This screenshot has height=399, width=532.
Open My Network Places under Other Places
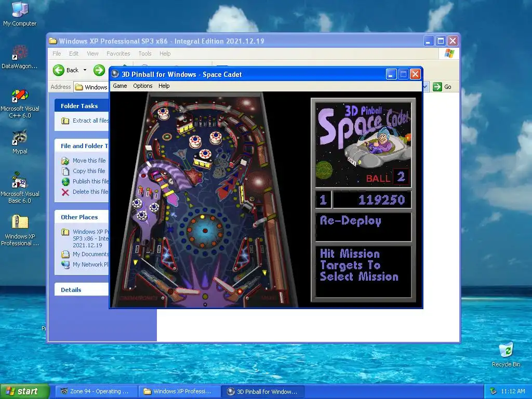point(90,264)
